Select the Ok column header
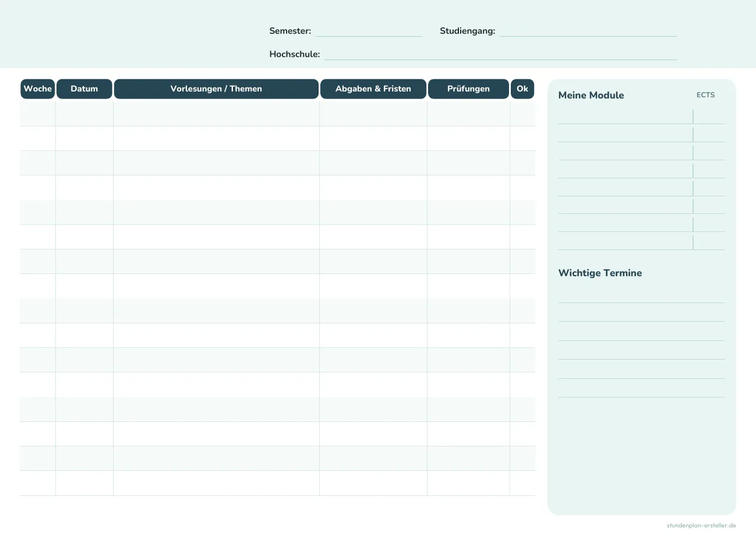Screen dimensions: 756x535 click(x=522, y=89)
